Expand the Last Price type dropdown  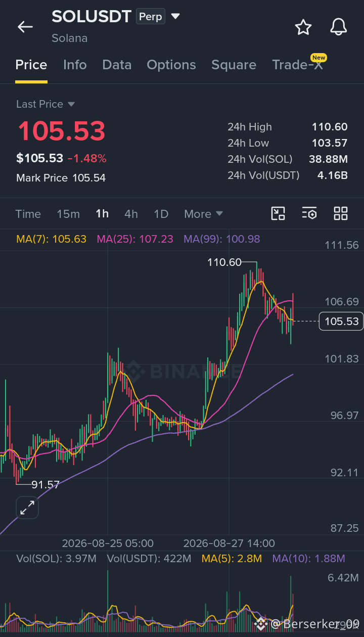point(71,104)
